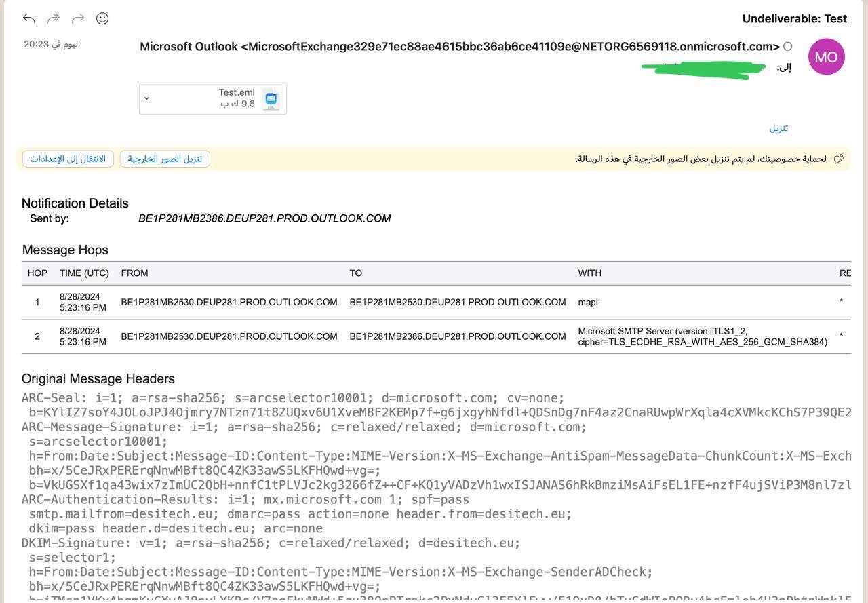Click the MO sender avatar

(x=826, y=57)
